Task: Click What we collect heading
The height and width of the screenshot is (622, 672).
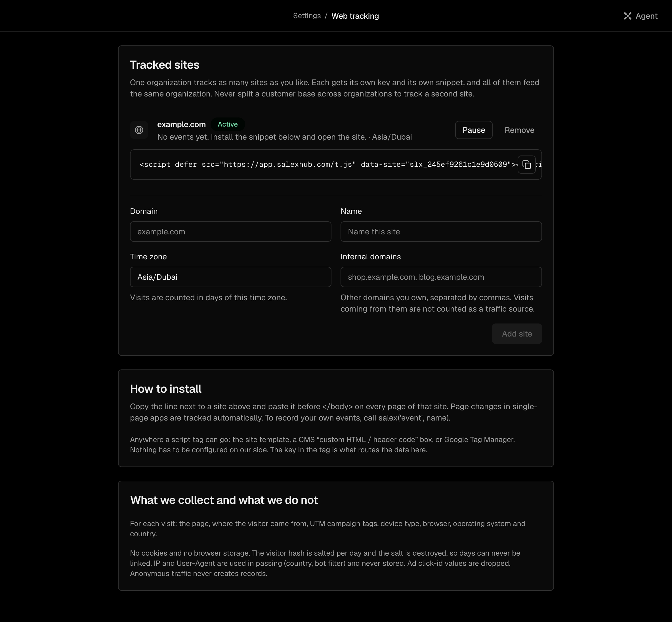Action: tap(224, 500)
